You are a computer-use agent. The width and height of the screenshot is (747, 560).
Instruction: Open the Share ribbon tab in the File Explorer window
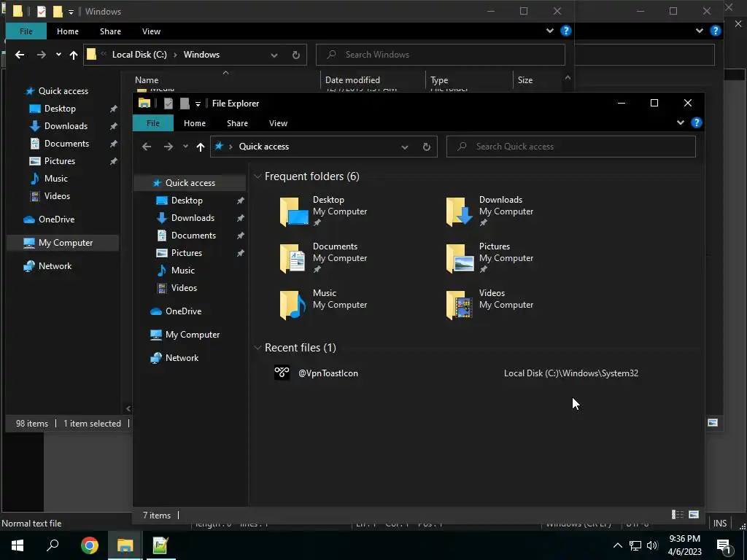237,122
